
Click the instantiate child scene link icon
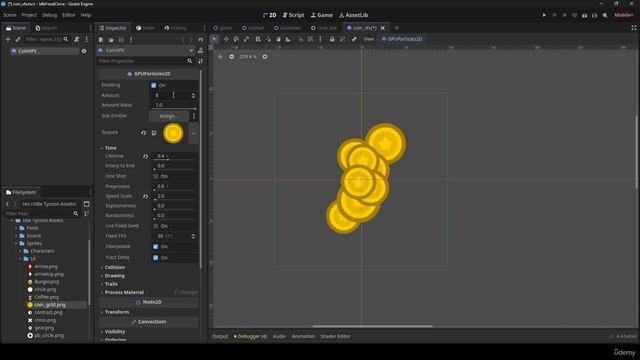coord(18,39)
